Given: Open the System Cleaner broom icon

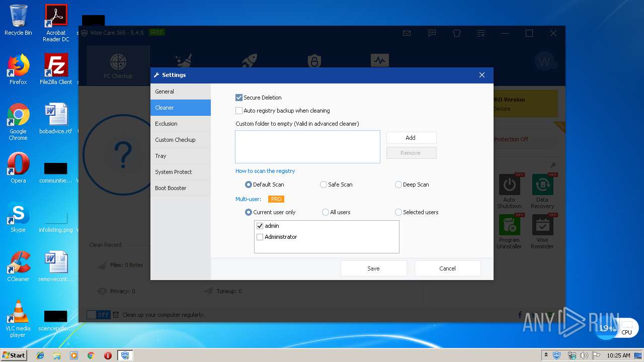Looking at the screenshot, I should tap(184, 61).
